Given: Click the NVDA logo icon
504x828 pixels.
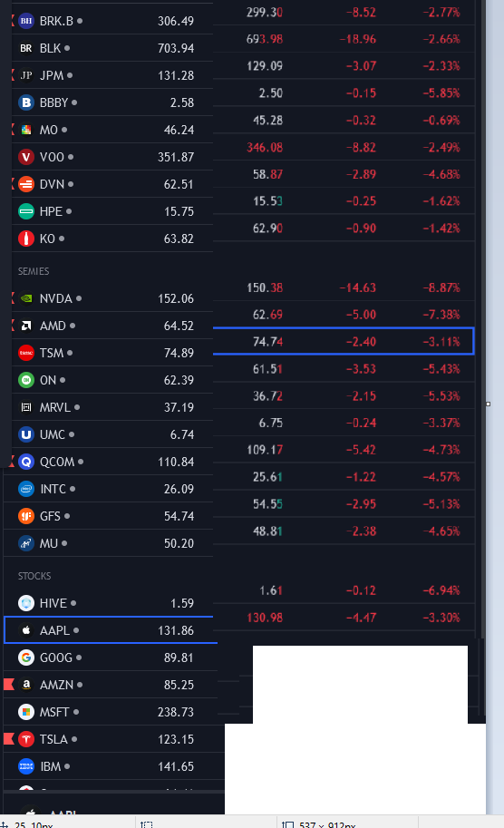Looking at the screenshot, I should point(26,298).
